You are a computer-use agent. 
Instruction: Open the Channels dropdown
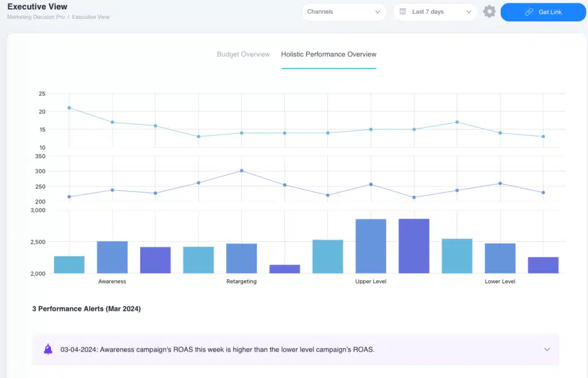pyautogui.click(x=343, y=11)
